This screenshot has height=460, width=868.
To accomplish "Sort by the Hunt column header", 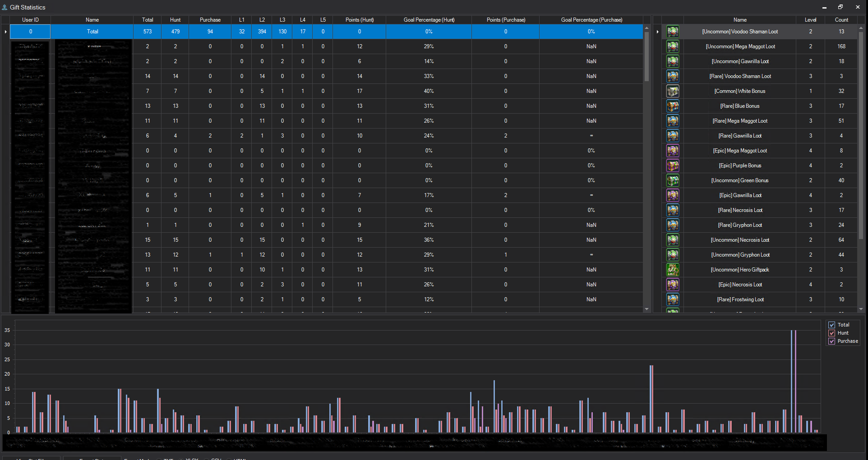I will 175,20.
